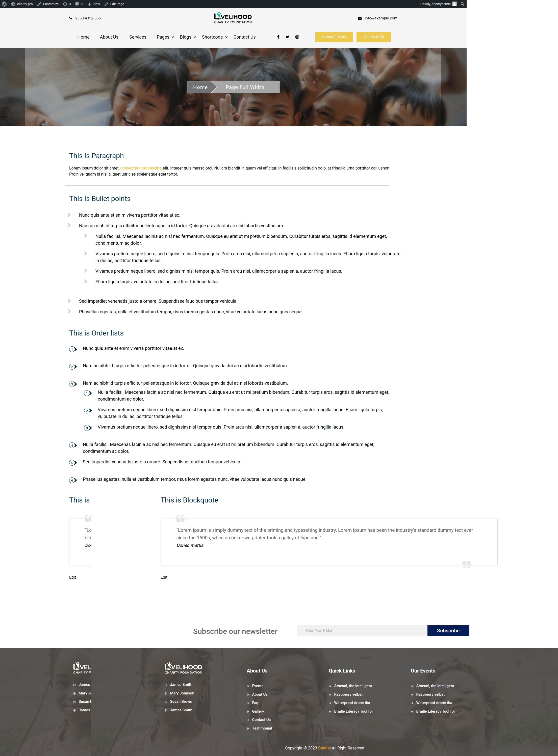Click the Twitter social media icon
The image size is (558, 756).
(x=287, y=37)
